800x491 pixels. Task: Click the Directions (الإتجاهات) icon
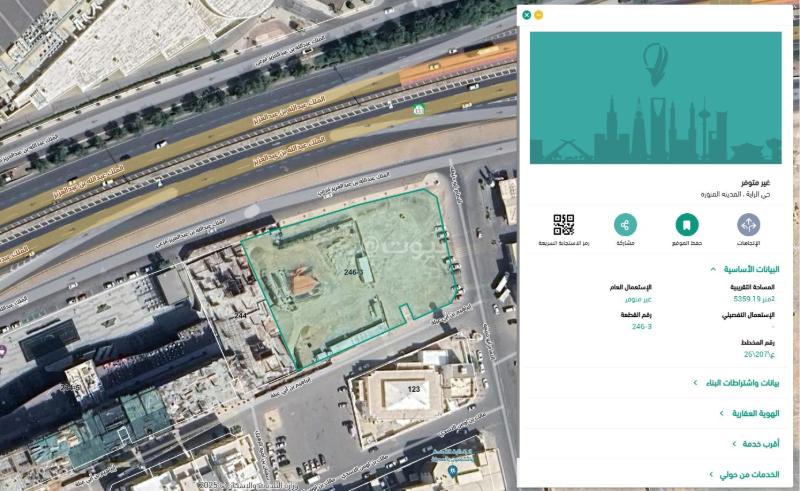[749, 225]
